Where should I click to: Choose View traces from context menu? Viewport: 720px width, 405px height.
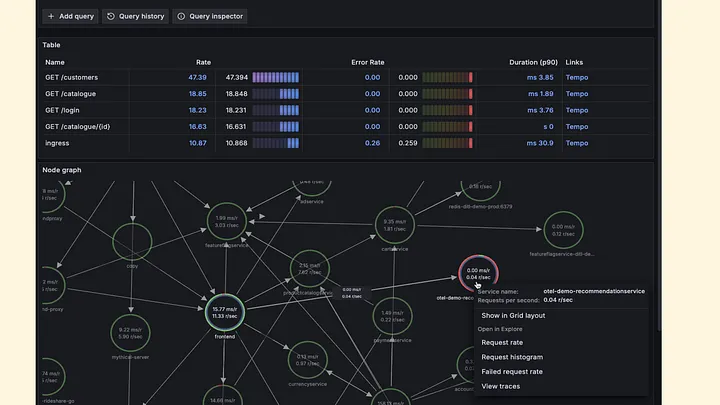501,387
